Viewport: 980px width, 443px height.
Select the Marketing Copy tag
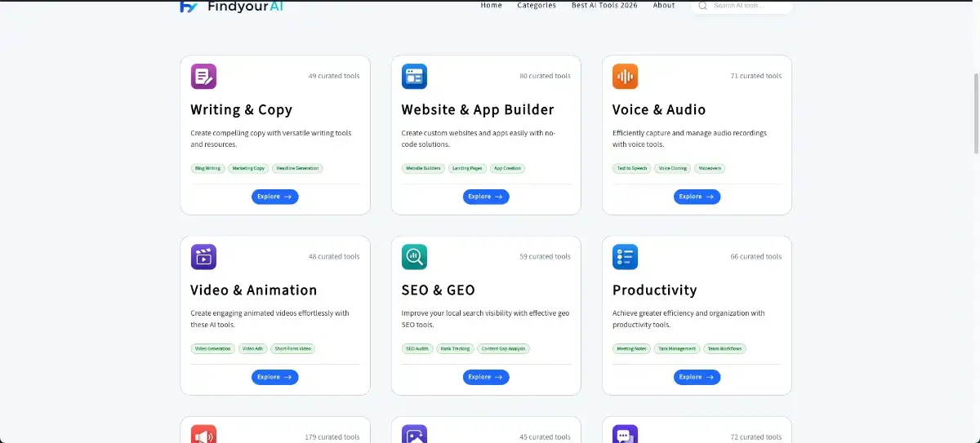tap(248, 168)
